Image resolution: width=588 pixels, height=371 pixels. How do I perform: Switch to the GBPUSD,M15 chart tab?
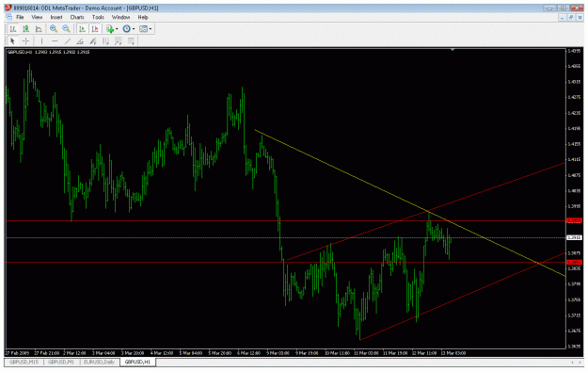(x=24, y=362)
